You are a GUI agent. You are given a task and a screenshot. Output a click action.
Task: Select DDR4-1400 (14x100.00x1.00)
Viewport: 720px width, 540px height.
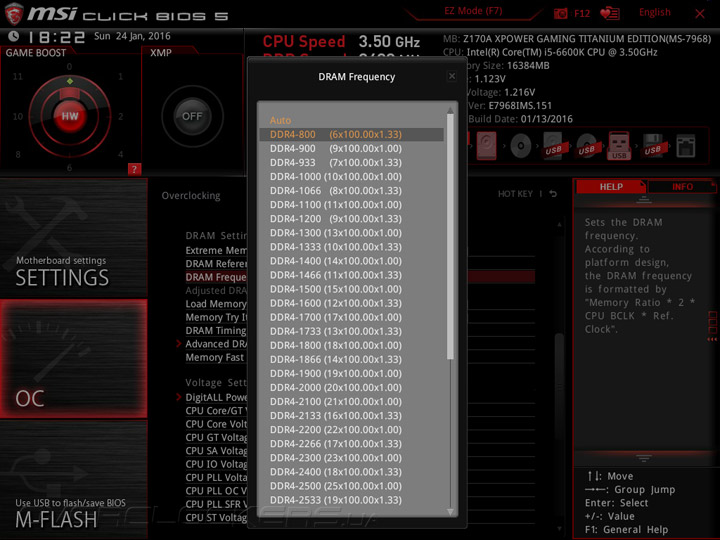pyautogui.click(x=351, y=261)
